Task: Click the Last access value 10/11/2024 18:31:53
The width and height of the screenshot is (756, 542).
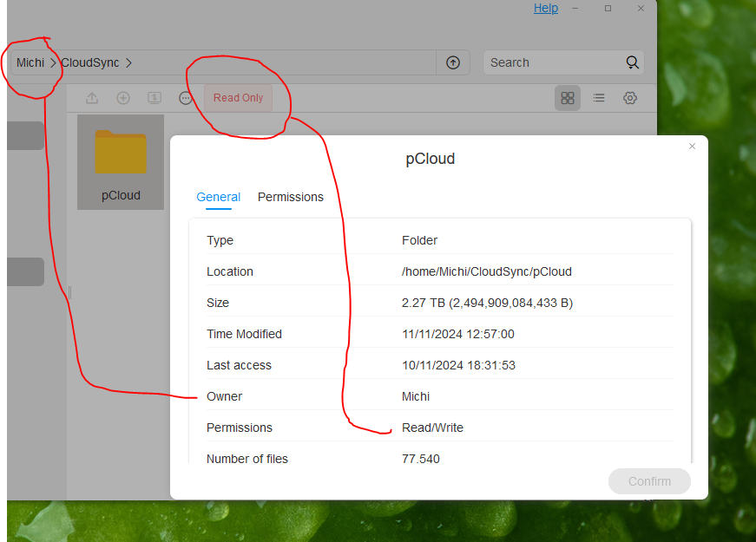Action: pyautogui.click(x=458, y=366)
